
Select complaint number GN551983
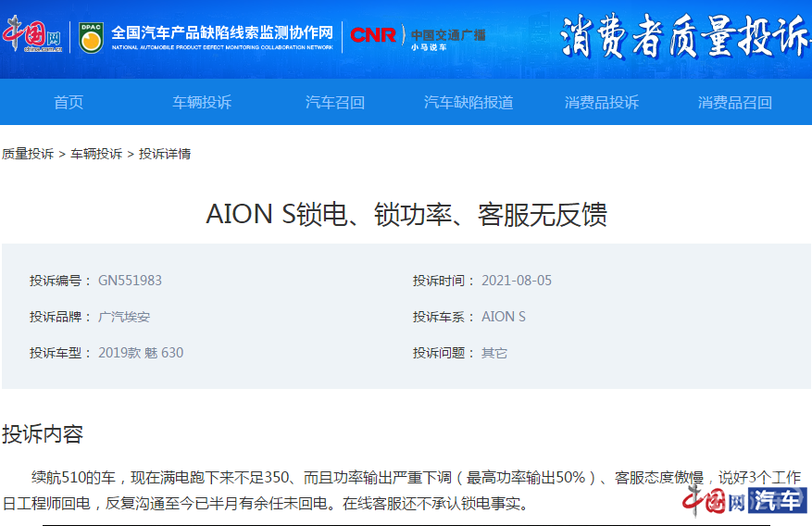(x=130, y=281)
